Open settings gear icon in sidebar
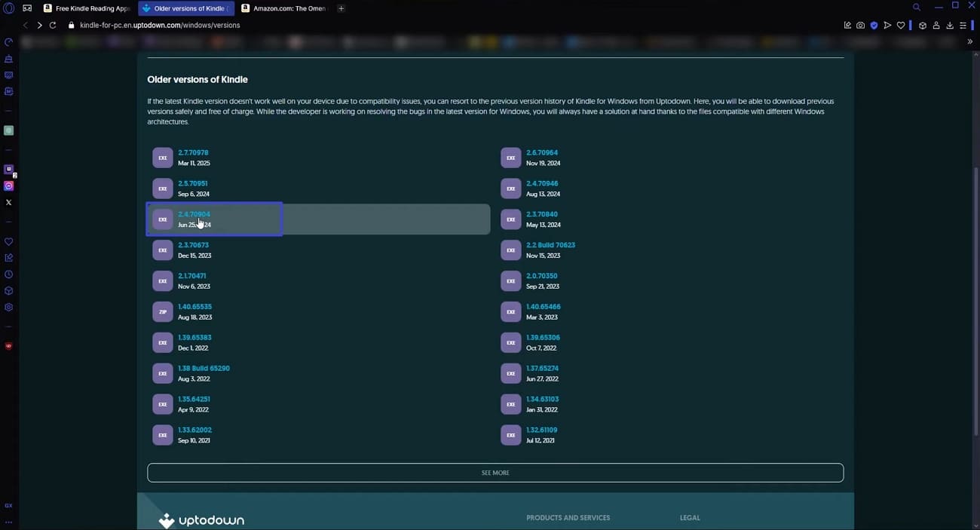 [8, 308]
